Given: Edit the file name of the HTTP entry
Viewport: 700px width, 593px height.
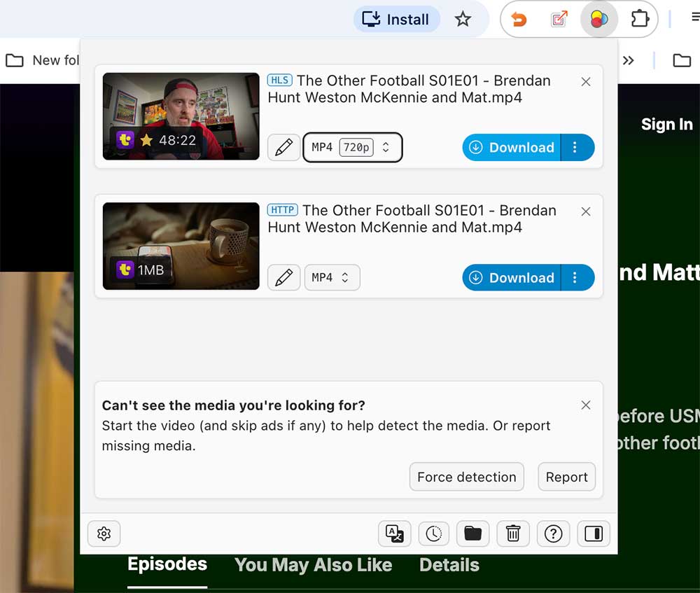Looking at the screenshot, I should point(284,277).
